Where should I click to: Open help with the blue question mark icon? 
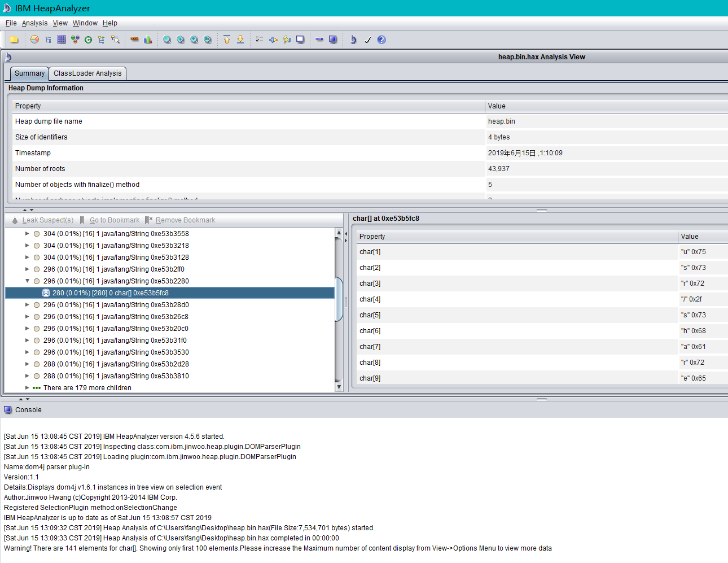point(381,40)
